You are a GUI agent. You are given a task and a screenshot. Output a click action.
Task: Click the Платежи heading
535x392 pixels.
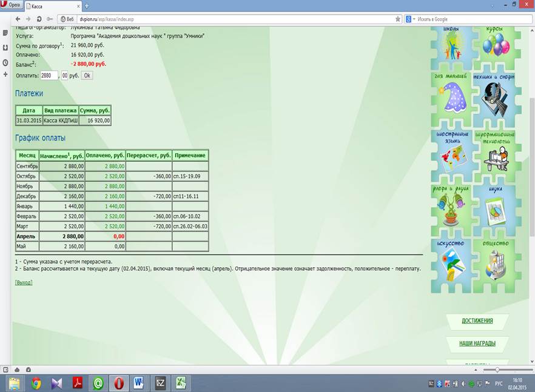[29, 93]
